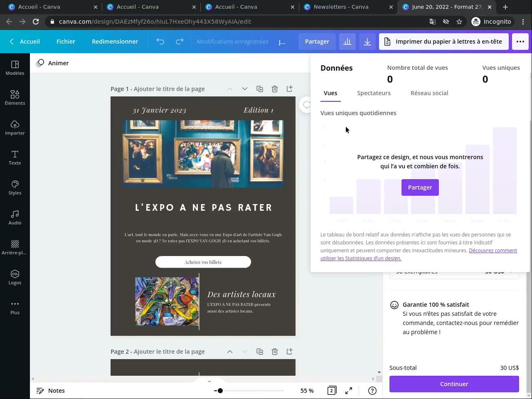Reload the browser page
Viewport: 532px width, 399px height.
[x=36, y=22]
